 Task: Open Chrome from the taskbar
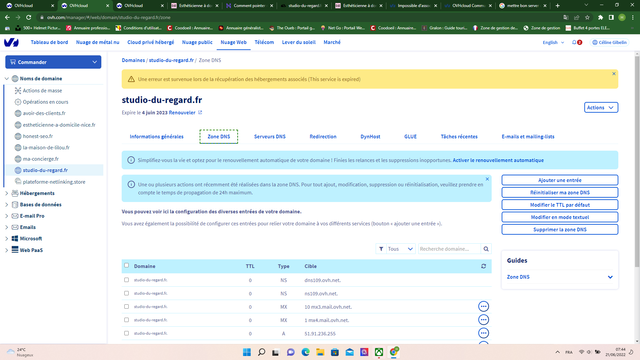click(394, 352)
